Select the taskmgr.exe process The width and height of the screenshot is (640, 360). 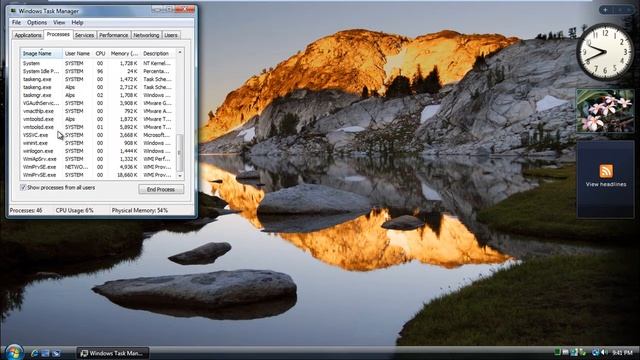(x=98, y=95)
